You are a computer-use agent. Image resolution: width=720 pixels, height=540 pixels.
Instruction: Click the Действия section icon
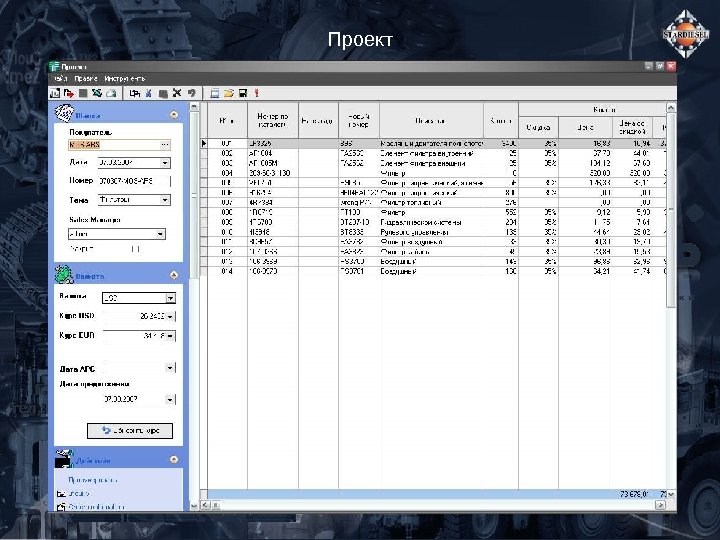pyautogui.click(x=64, y=458)
